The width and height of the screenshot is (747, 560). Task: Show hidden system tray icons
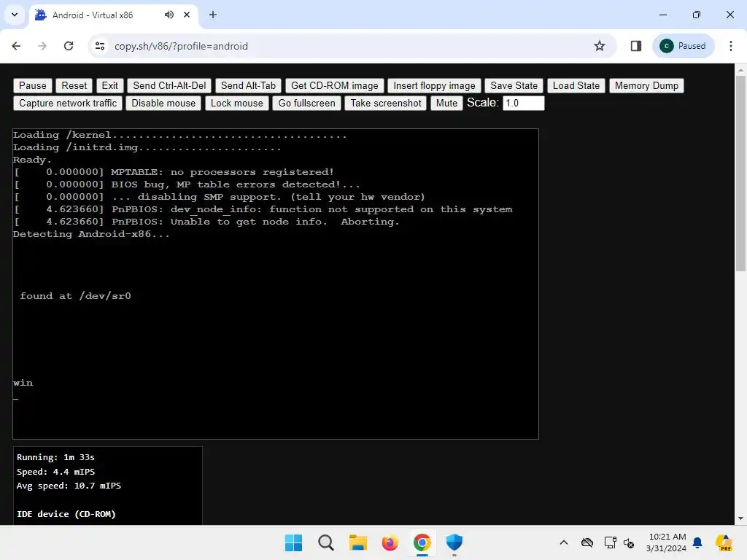(564, 542)
